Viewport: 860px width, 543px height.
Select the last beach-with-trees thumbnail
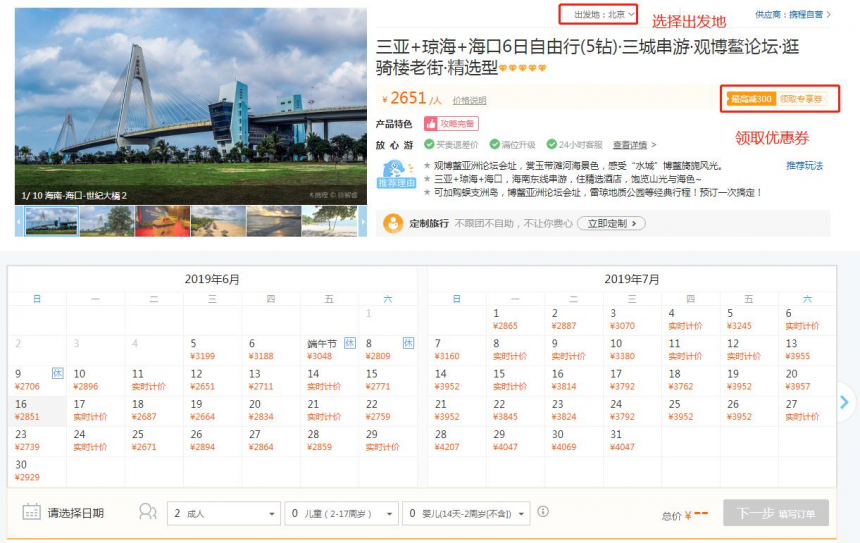click(330, 221)
